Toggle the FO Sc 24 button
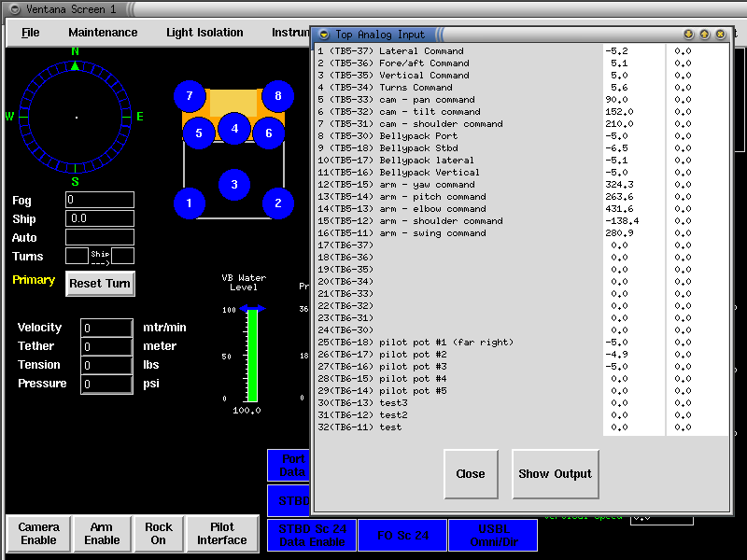The width and height of the screenshot is (747, 560). [x=402, y=535]
